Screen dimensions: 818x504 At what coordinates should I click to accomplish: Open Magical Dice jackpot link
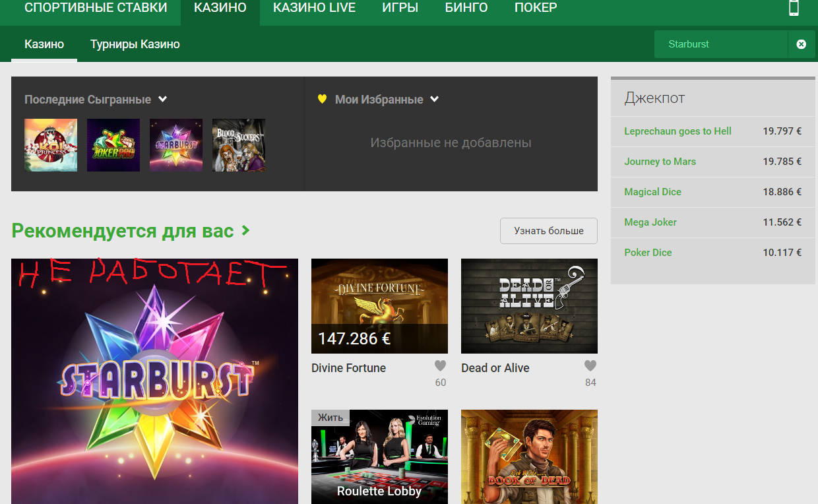point(652,192)
